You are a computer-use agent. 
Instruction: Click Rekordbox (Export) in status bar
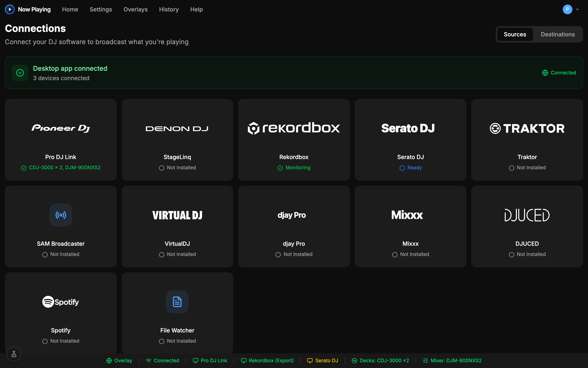[271, 360]
